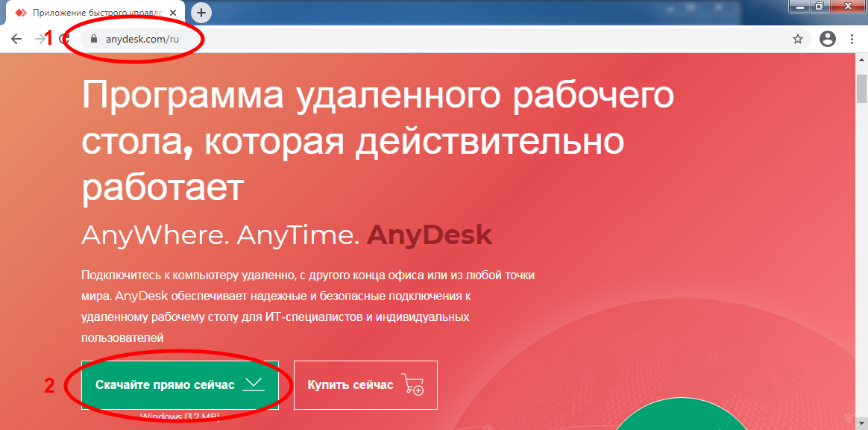Open the Chrome profile avatar
The height and width of the screenshot is (430, 868).
coord(827,38)
